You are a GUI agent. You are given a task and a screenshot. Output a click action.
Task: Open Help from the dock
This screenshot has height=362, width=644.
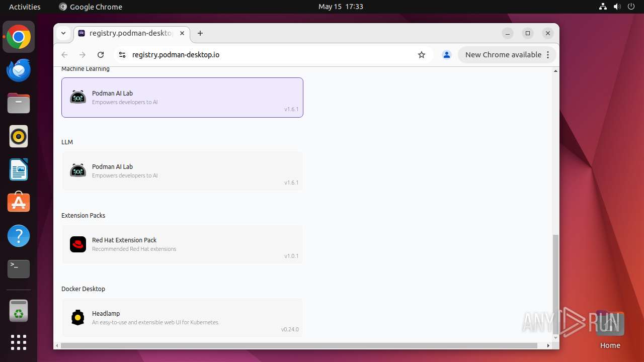click(19, 236)
